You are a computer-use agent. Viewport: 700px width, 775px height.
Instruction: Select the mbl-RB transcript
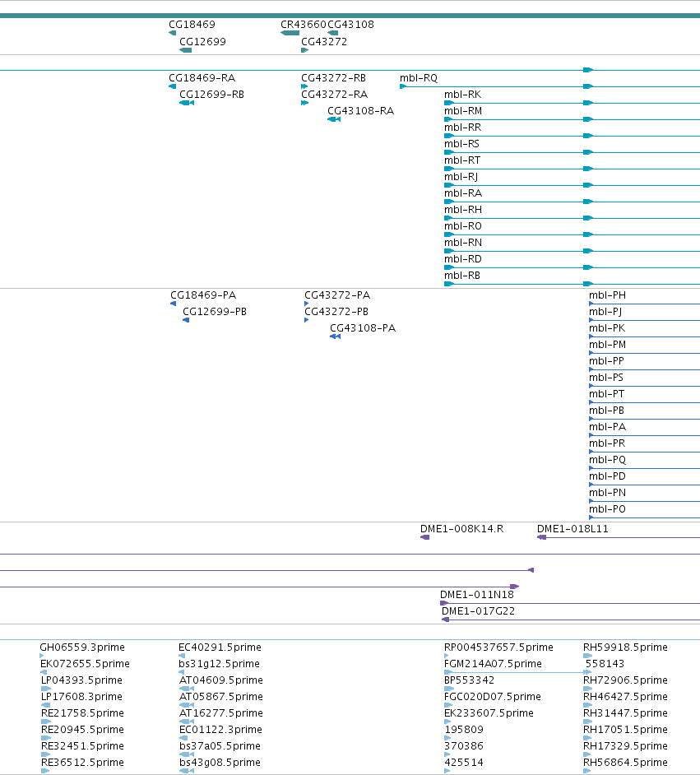click(x=462, y=276)
